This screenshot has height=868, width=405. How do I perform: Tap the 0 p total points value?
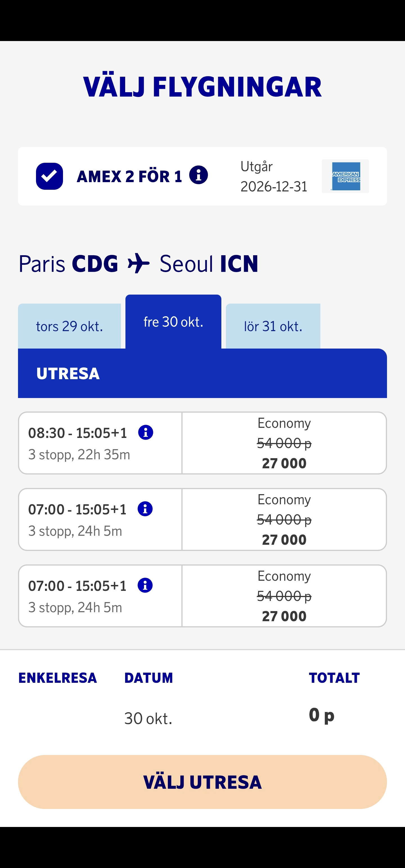(x=321, y=715)
